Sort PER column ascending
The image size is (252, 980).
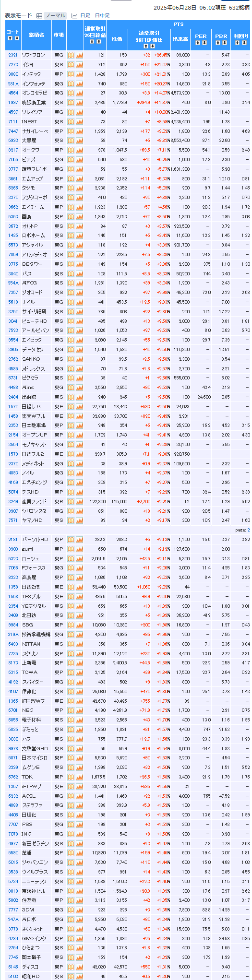point(197,42)
